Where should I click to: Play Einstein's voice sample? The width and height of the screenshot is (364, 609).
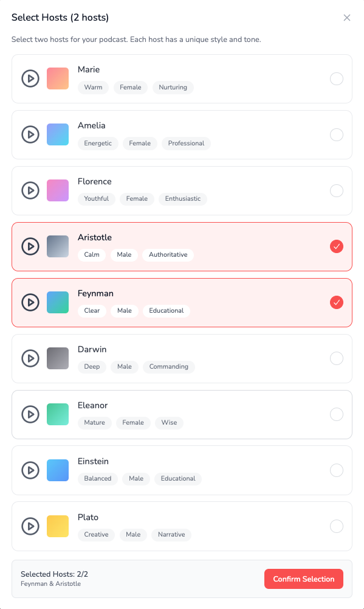point(30,470)
